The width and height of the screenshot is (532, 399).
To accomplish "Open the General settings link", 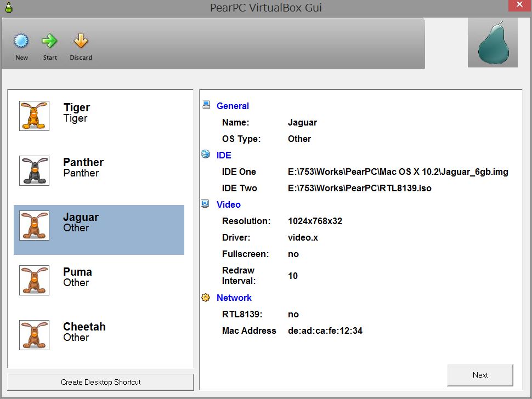I will coord(233,106).
